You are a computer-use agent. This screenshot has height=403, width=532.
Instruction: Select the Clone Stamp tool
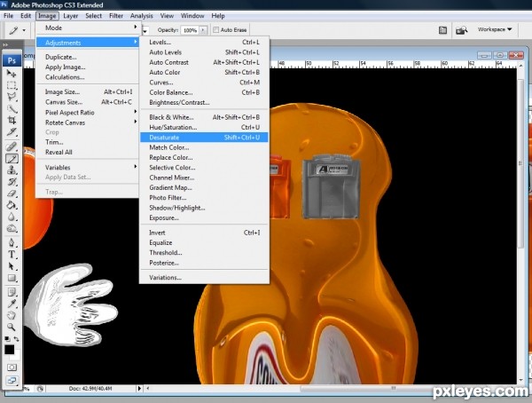(12, 170)
